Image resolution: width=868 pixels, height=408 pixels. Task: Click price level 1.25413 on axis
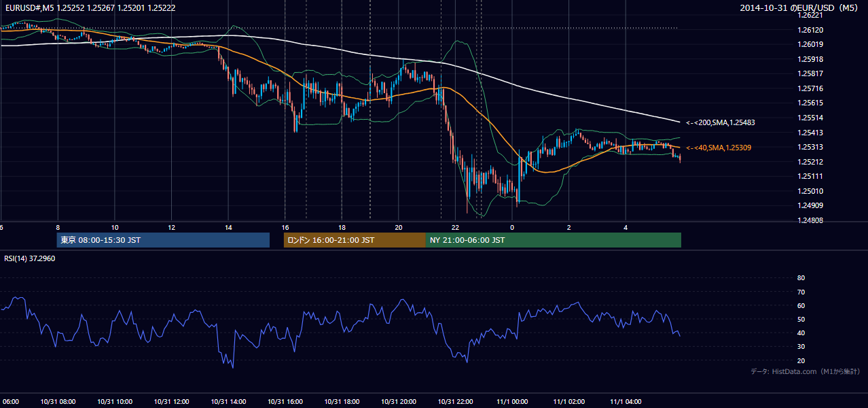tap(810, 133)
